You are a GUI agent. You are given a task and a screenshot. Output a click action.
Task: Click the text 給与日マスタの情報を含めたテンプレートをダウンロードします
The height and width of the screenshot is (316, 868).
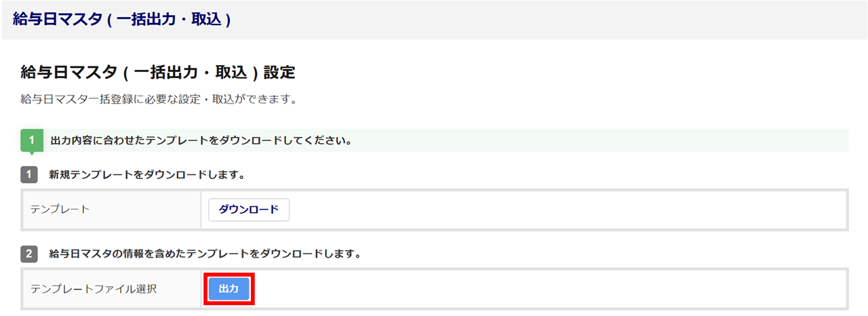pyautogui.click(x=204, y=254)
